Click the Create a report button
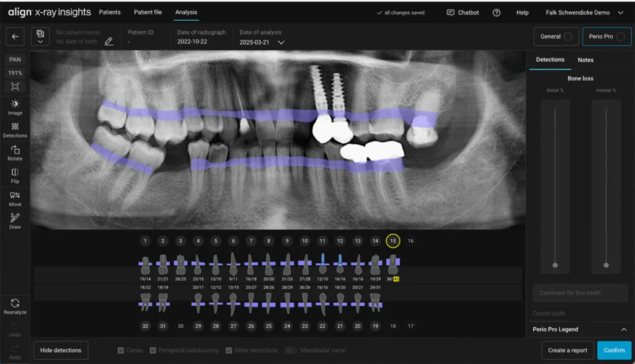635x364 pixels. point(567,350)
